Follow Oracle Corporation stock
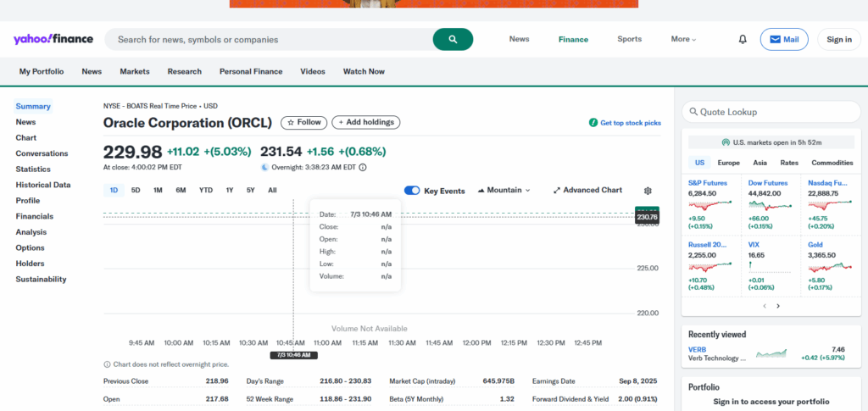Image resolution: width=868 pixels, height=411 pixels. (x=304, y=122)
